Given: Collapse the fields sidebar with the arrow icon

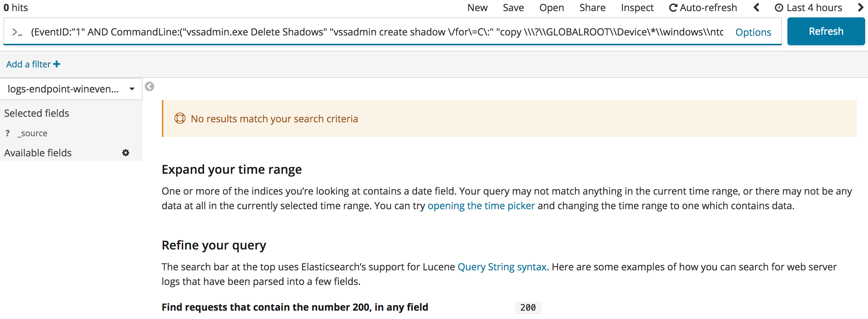Looking at the screenshot, I should coord(149,87).
